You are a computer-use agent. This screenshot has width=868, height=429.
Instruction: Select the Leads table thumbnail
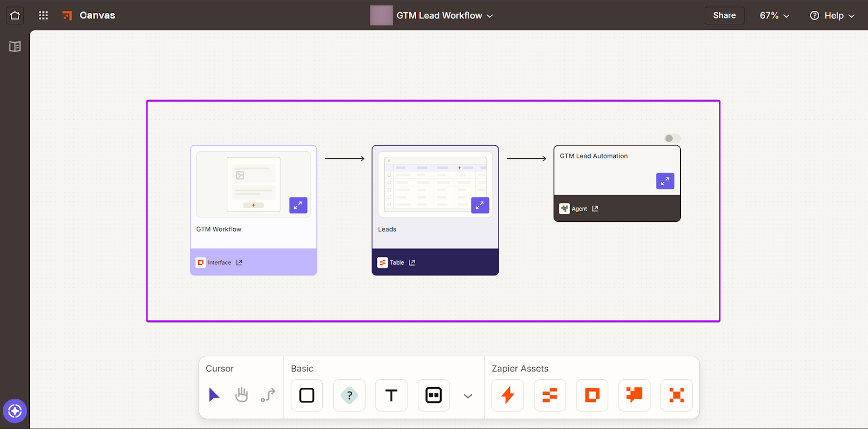coord(435,184)
